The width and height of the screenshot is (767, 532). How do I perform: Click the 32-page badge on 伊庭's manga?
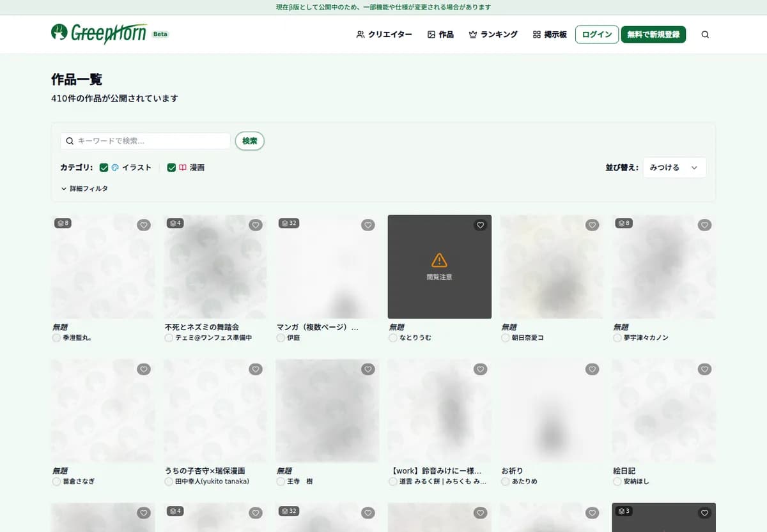coord(289,223)
